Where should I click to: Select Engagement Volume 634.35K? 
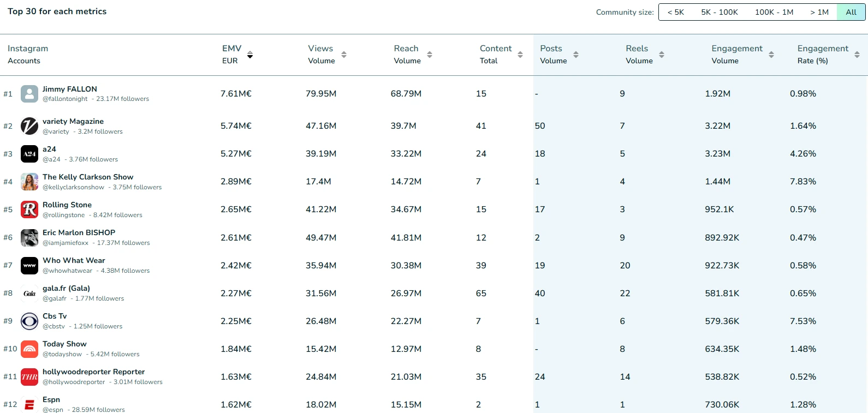click(x=722, y=349)
